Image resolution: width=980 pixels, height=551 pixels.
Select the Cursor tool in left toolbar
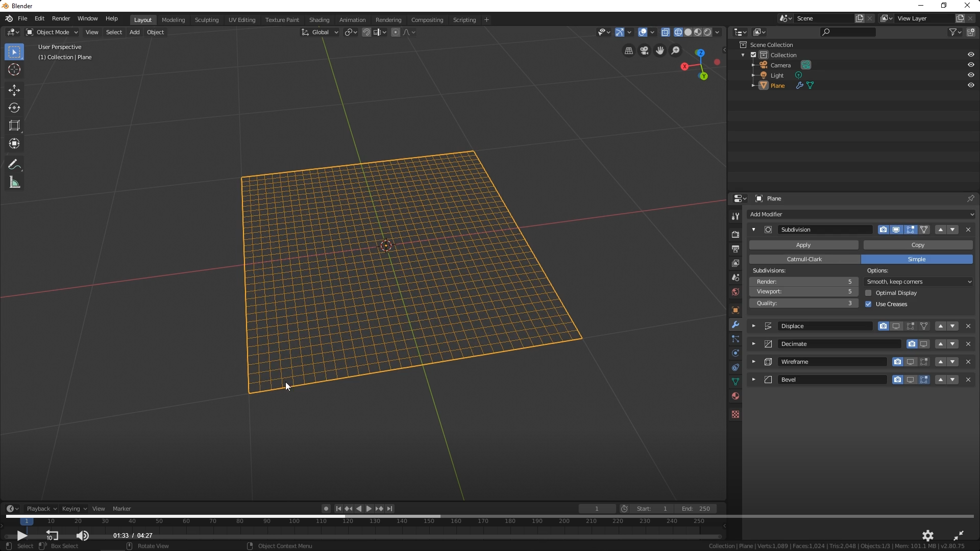click(x=14, y=70)
